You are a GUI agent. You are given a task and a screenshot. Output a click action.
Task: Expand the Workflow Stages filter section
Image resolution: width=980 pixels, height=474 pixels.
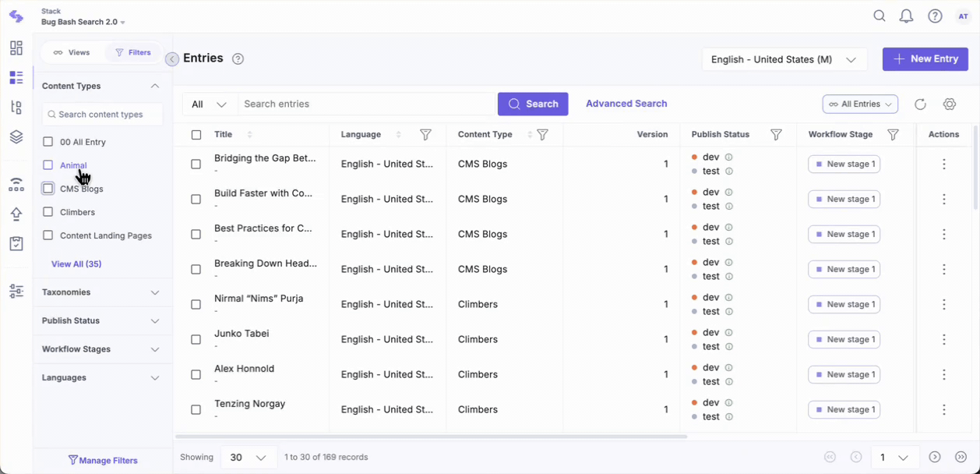(155, 349)
